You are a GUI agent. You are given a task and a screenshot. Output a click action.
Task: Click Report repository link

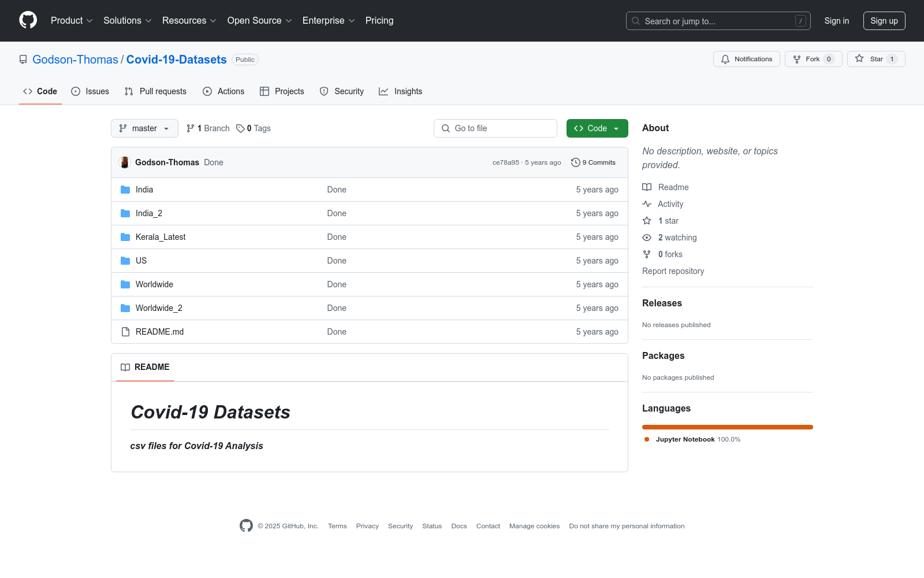click(x=673, y=271)
